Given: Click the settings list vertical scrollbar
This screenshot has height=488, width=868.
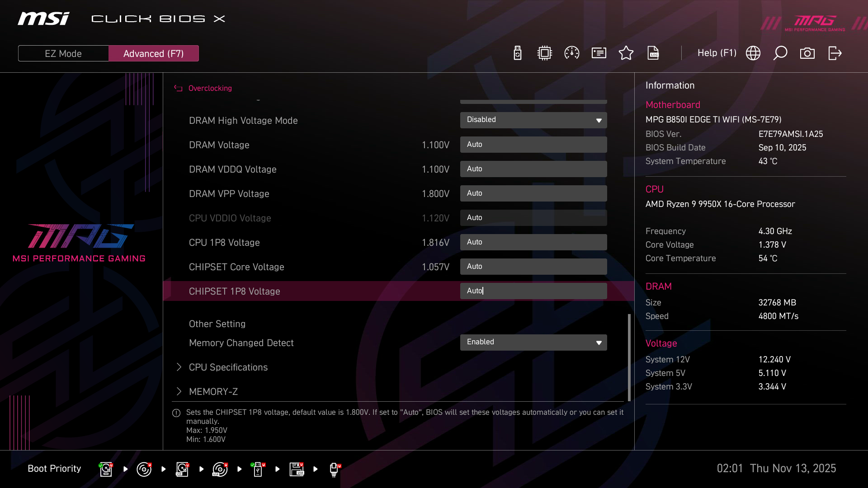Looking at the screenshot, I should [629, 357].
